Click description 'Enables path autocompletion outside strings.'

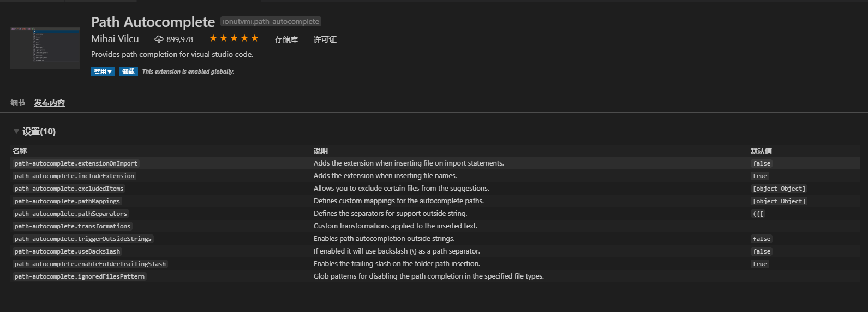(x=384, y=239)
